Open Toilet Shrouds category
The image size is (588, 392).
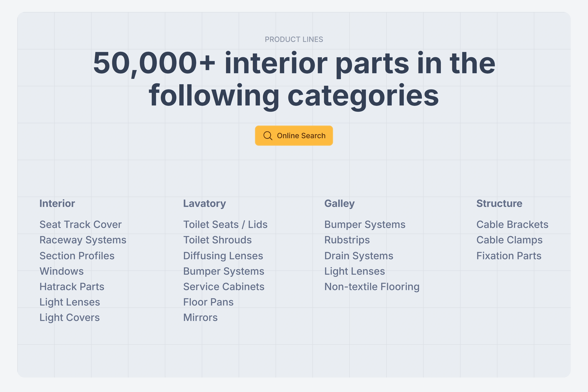pos(217,240)
